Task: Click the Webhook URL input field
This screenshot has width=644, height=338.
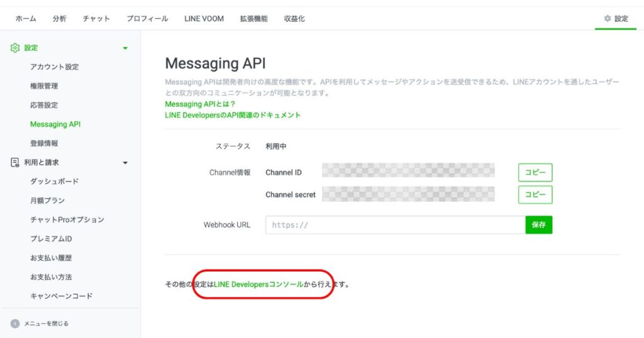Action: pos(395,225)
